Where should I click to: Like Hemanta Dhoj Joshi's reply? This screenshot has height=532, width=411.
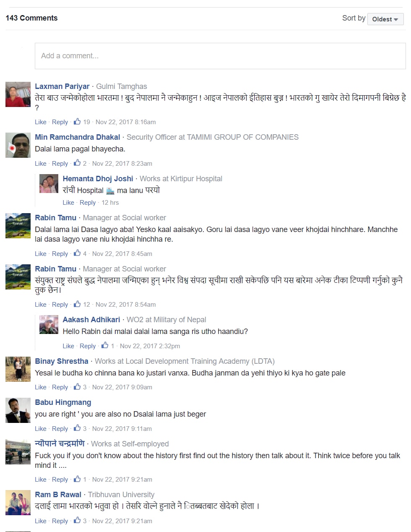click(x=68, y=203)
